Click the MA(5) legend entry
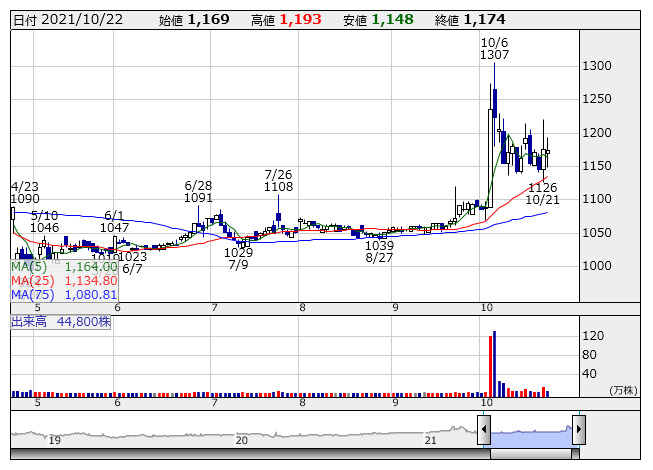Viewport: 653px width, 470px height. pos(64,267)
